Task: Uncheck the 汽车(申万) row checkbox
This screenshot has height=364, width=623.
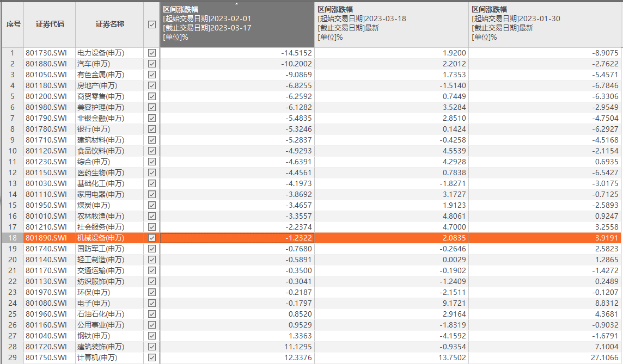Action: [x=152, y=64]
